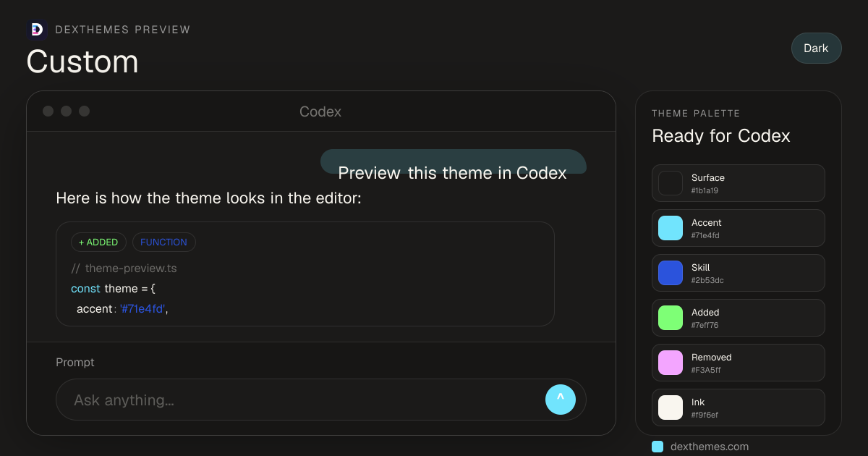Click the Codex window title
Screen dimensions: 868x456
pos(320,111)
